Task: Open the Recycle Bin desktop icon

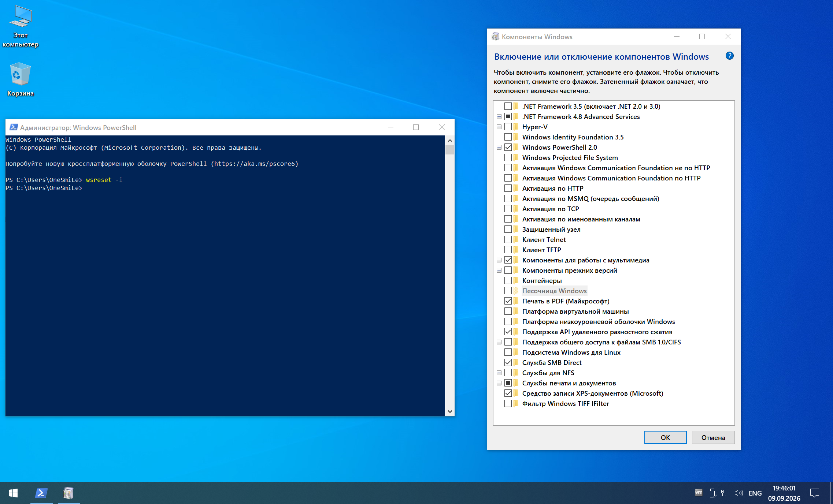Action: tap(21, 79)
